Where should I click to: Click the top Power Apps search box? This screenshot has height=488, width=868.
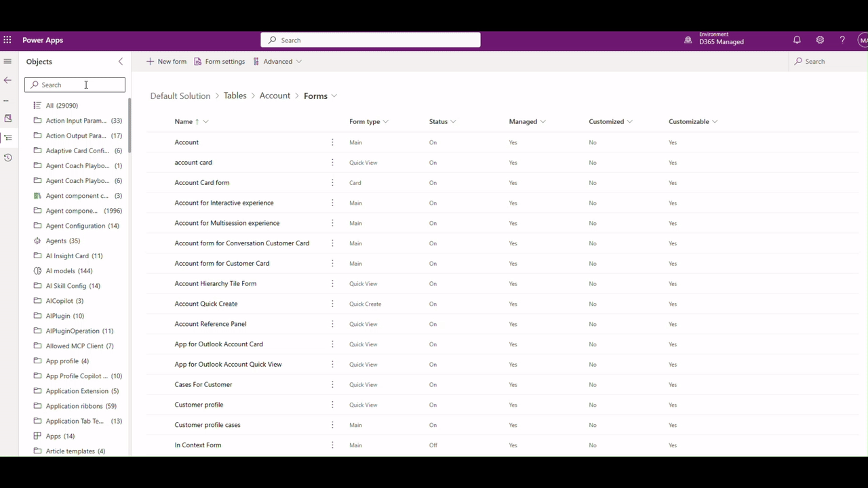[370, 40]
